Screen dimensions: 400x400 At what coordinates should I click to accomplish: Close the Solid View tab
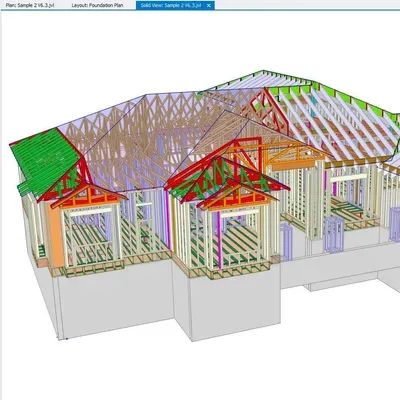pos(209,6)
